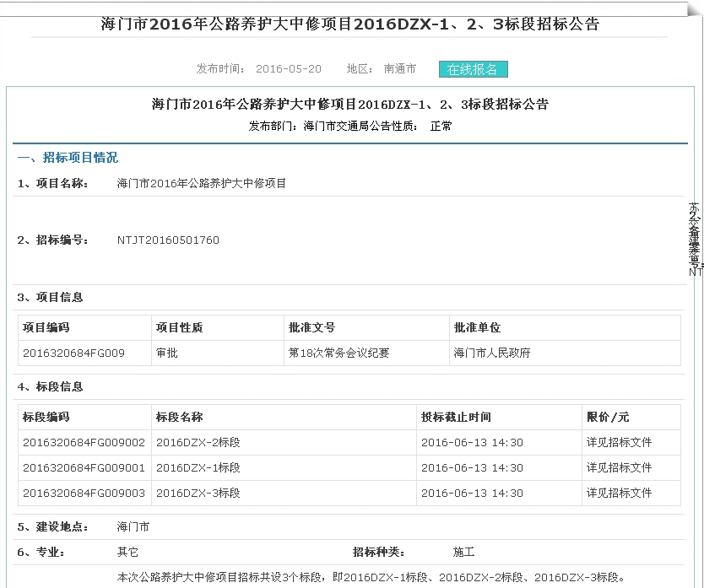Click the 在线报名 button
Screen dimensions: 704x588
tap(474, 69)
